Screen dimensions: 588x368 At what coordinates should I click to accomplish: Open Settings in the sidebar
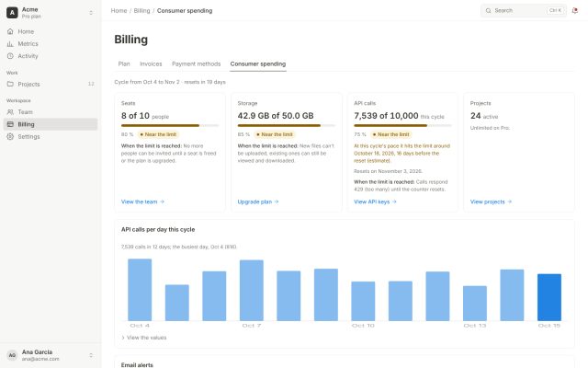[51, 137]
